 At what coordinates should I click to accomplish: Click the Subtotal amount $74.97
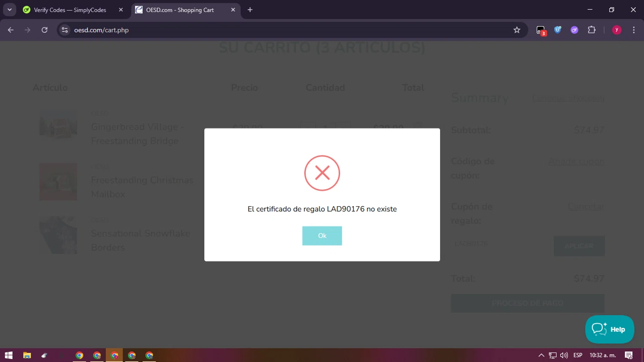[589, 130]
